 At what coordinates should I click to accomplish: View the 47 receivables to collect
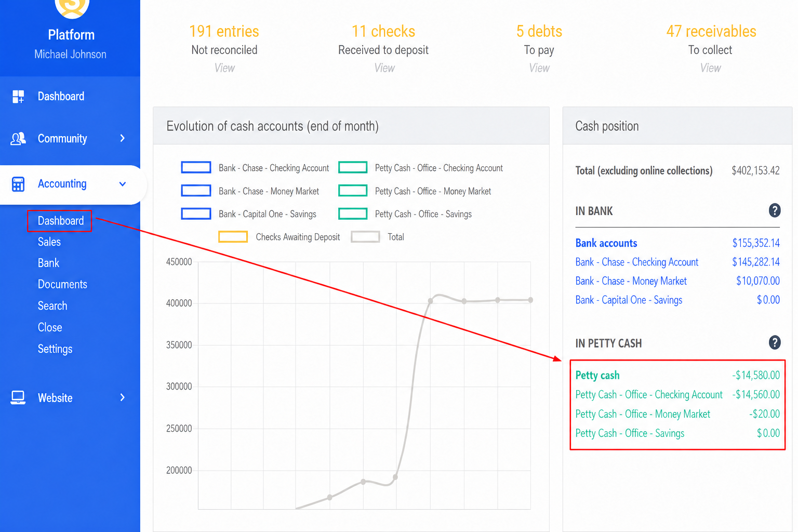click(x=710, y=68)
